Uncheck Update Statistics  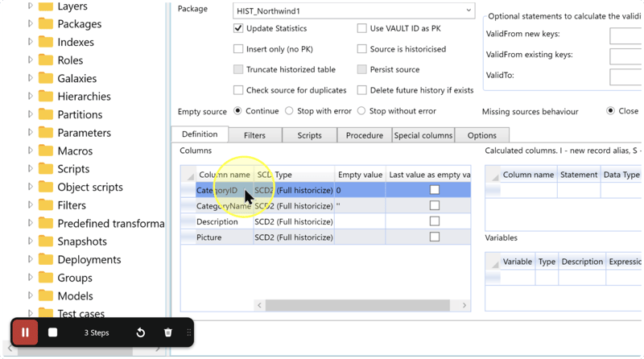click(238, 28)
